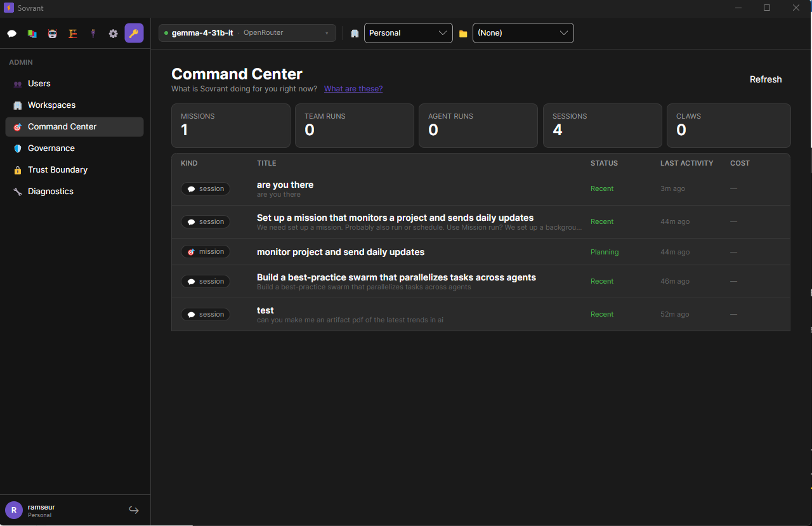Go to Workspaces admin page
The height and width of the screenshot is (526, 812).
click(74, 105)
